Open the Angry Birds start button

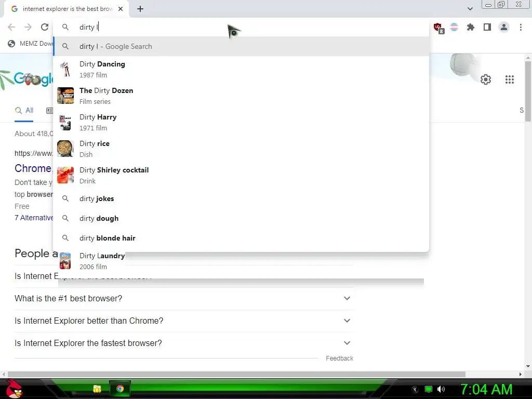pyautogui.click(x=14, y=389)
